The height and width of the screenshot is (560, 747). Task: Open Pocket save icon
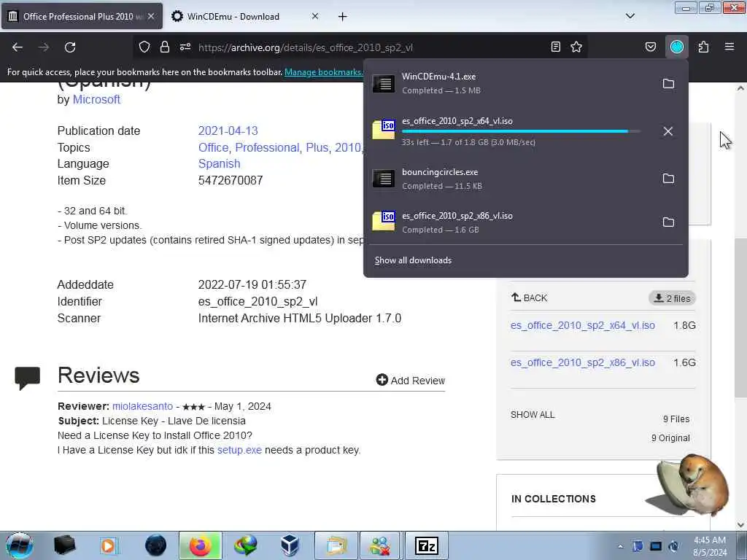pyautogui.click(x=650, y=47)
